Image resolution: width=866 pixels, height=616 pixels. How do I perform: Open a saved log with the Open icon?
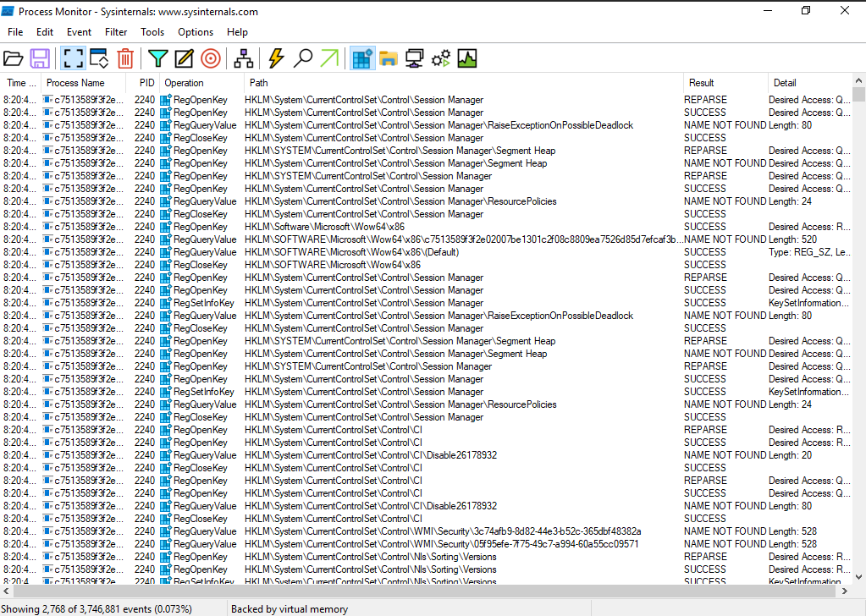pos(14,58)
